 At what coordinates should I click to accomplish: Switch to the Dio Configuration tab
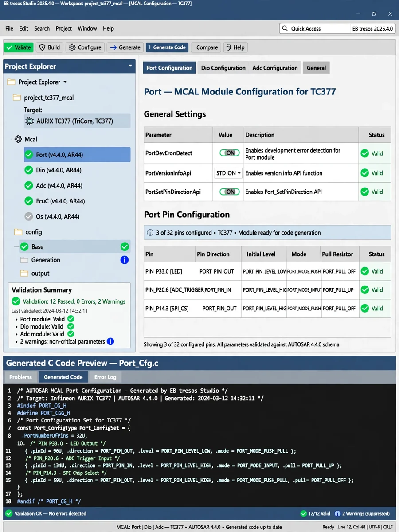pos(223,68)
